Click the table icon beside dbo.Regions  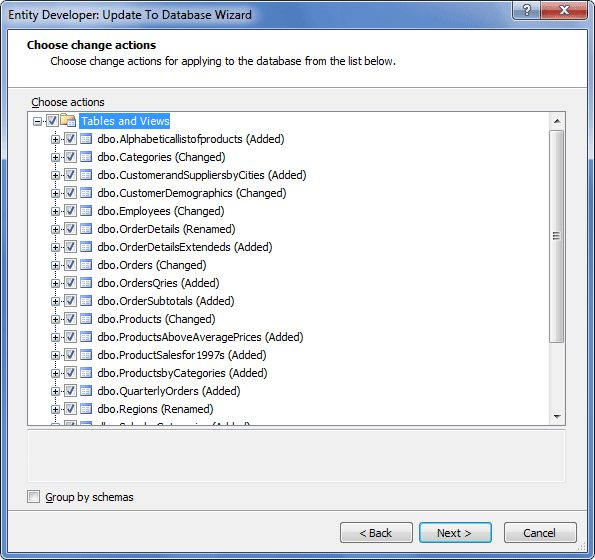(86, 409)
